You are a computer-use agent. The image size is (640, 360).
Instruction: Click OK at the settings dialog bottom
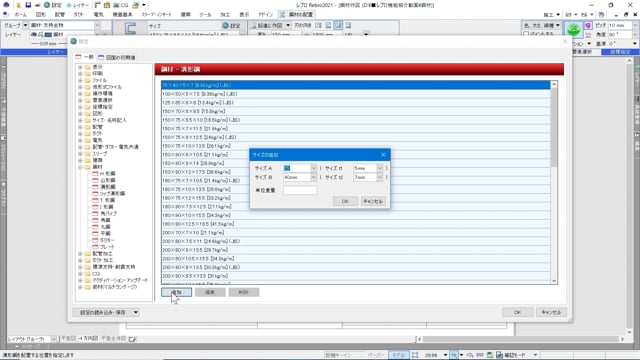point(518,312)
